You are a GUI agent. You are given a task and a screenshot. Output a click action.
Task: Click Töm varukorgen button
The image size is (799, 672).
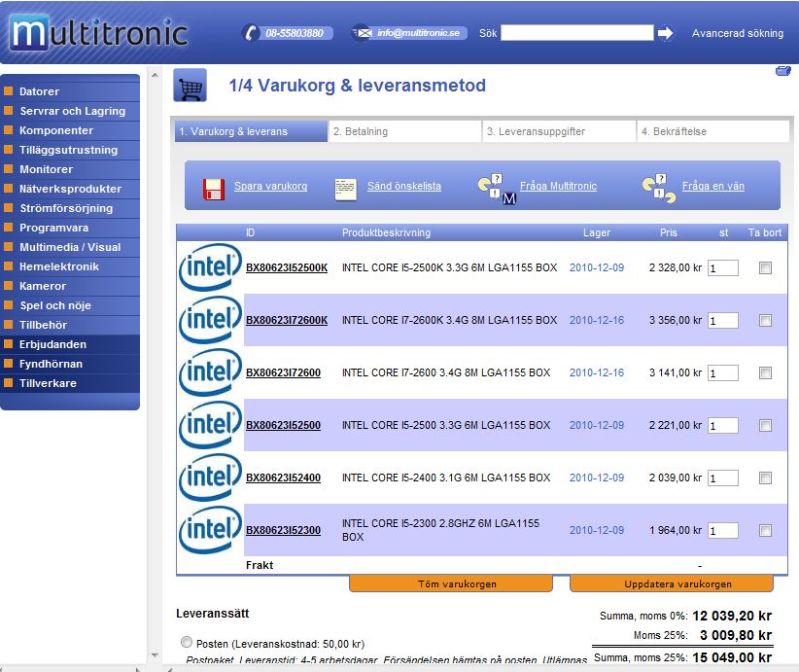(451, 584)
